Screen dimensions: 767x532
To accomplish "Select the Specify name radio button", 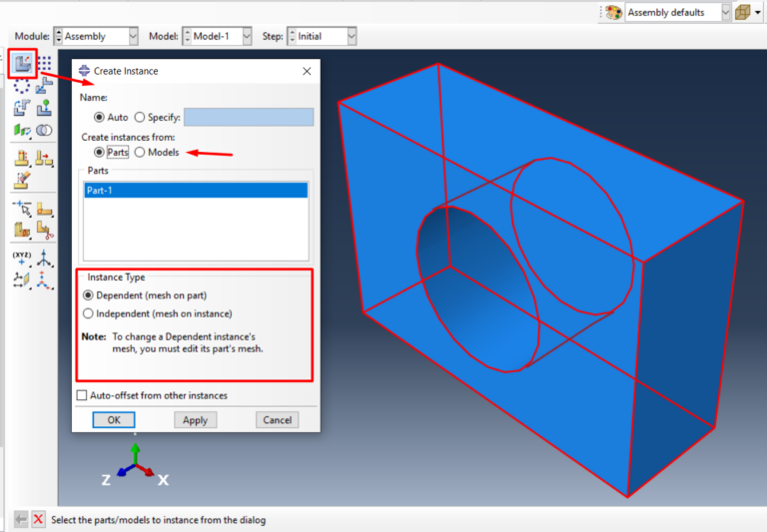I will point(140,117).
